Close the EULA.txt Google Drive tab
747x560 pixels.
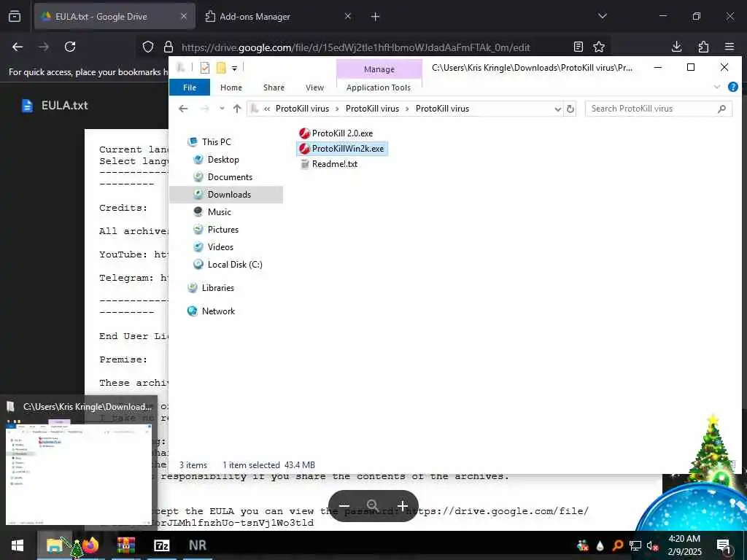pos(183,16)
